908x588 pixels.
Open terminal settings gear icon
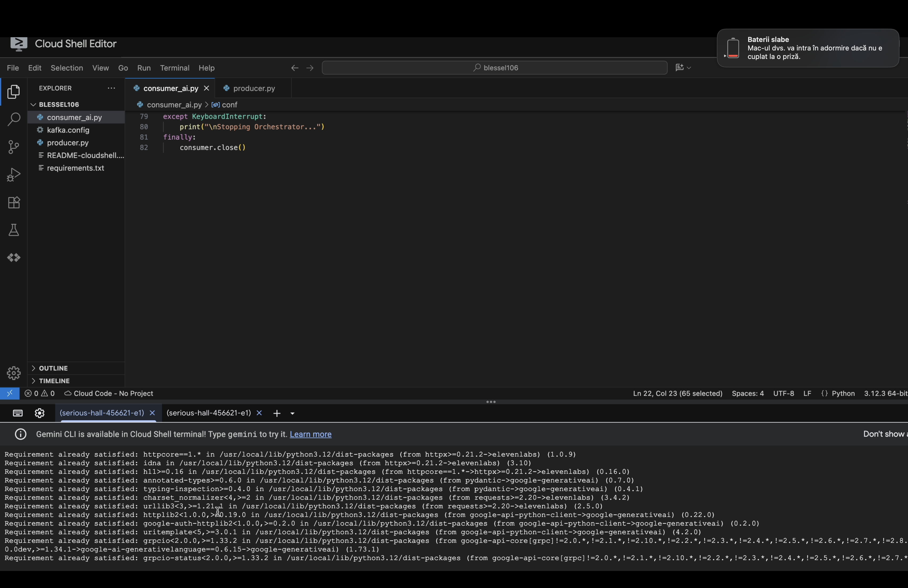[x=40, y=413]
